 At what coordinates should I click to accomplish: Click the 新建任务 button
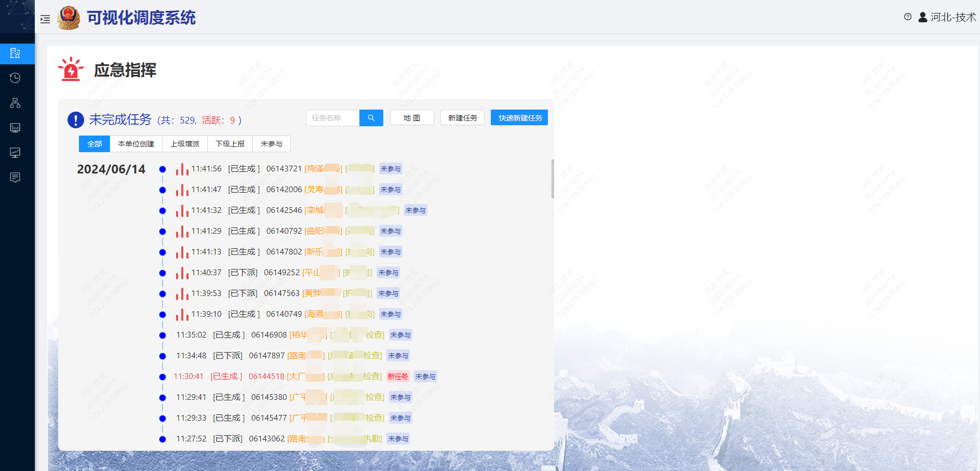click(x=463, y=118)
